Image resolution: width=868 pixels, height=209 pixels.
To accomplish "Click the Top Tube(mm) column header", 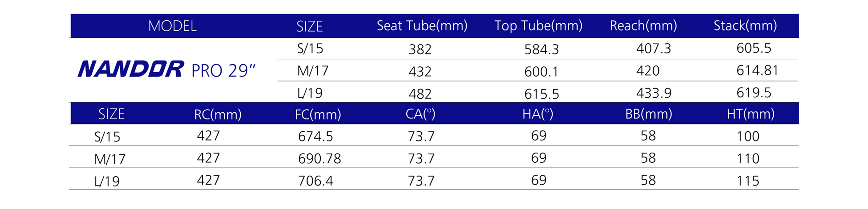I will 538,26.
